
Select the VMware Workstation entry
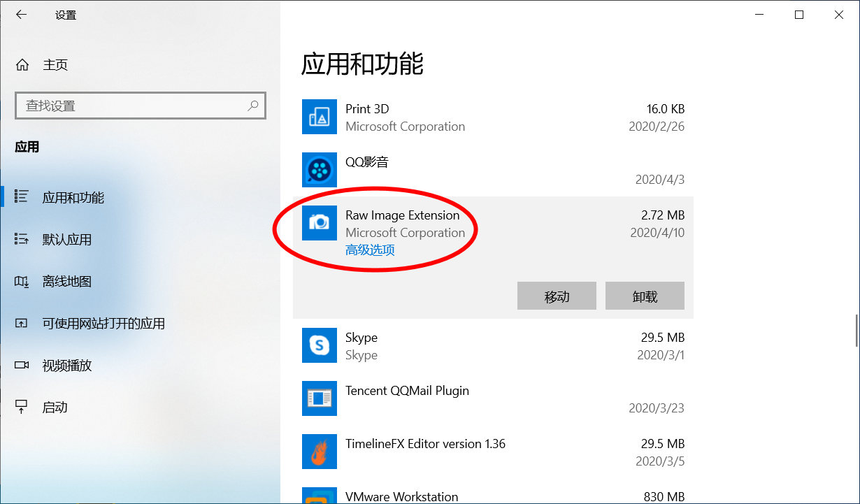(402, 497)
